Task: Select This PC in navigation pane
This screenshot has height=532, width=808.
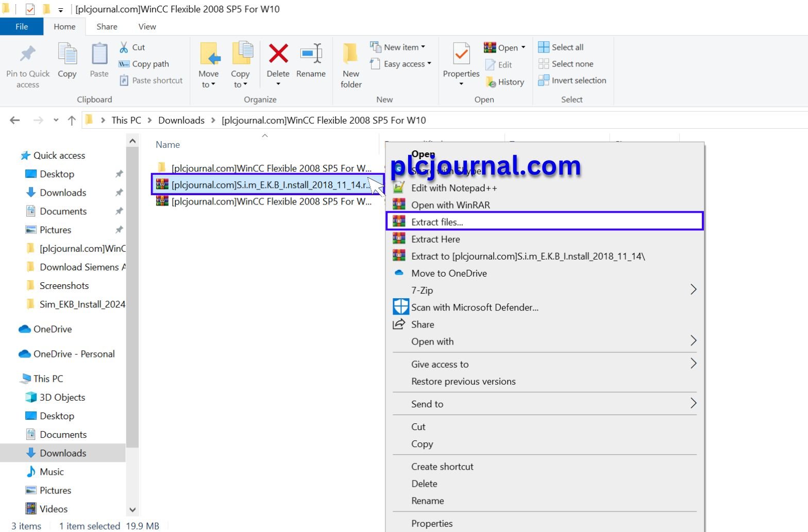Action: (48, 379)
